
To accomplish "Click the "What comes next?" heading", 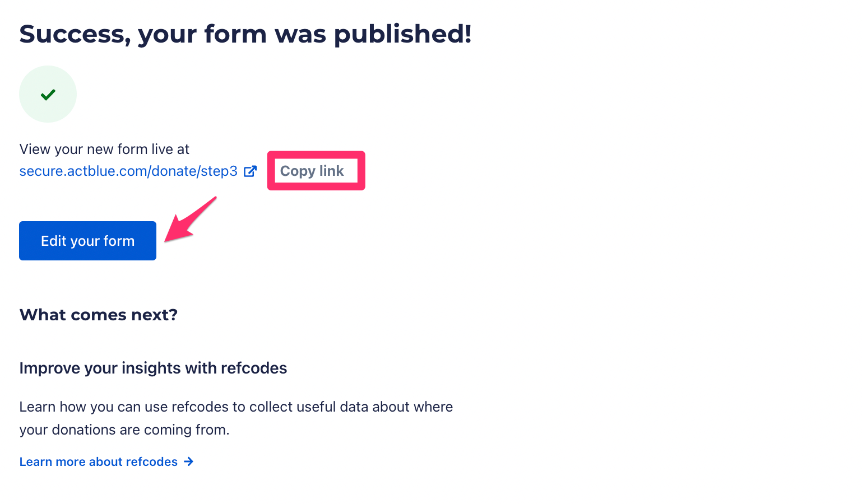I will click(99, 315).
